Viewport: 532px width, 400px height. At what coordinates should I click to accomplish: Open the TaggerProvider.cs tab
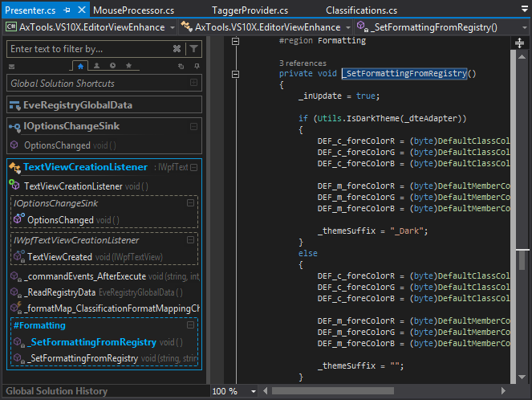[x=250, y=10]
